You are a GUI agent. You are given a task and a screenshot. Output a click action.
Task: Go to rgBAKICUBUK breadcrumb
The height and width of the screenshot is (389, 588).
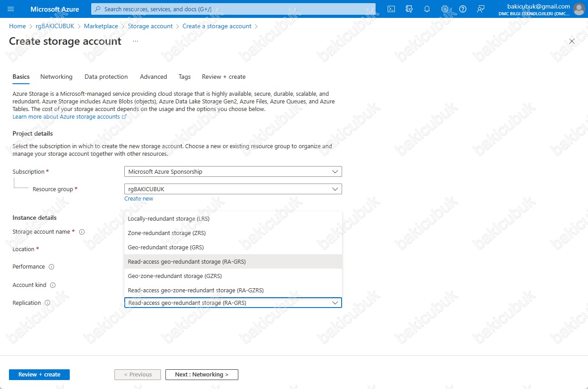point(55,26)
